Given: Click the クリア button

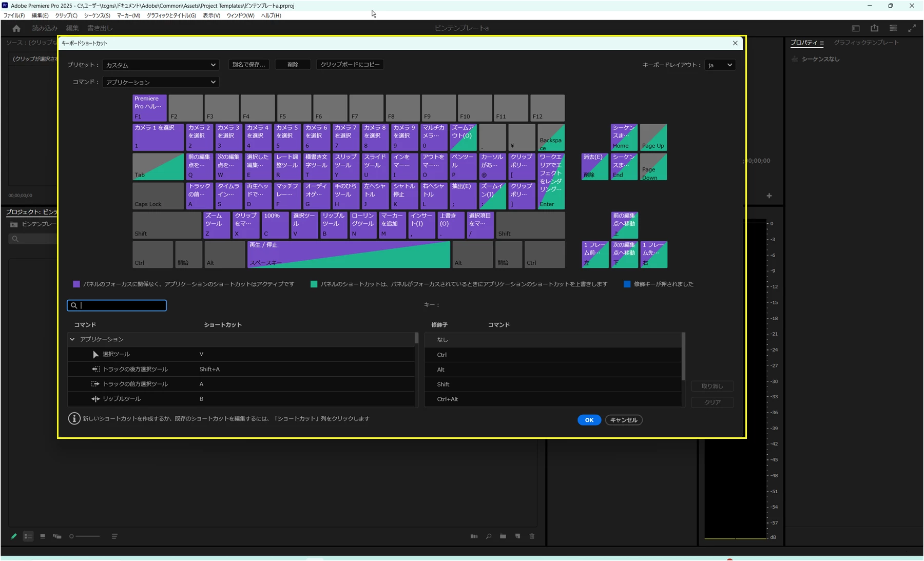Looking at the screenshot, I should (713, 402).
